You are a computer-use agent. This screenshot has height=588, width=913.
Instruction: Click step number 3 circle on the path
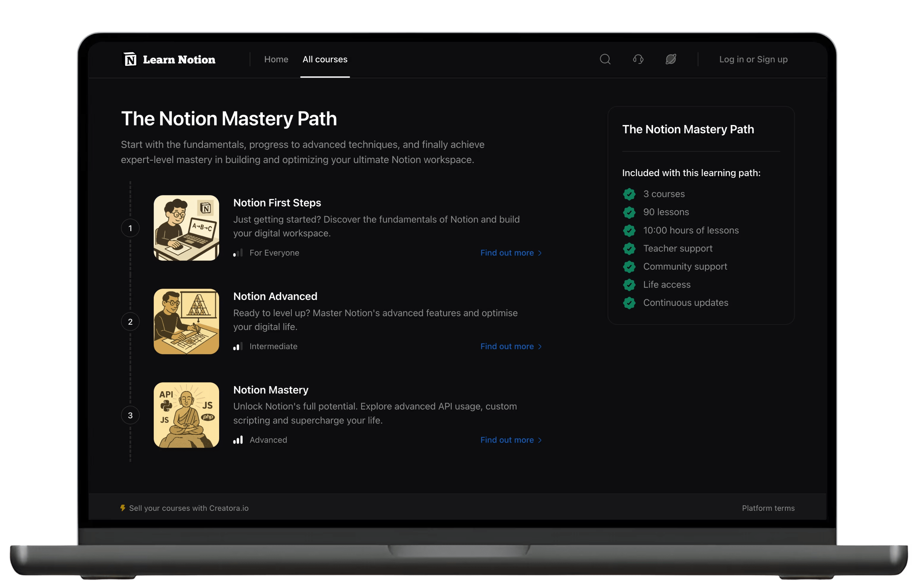tap(130, 415)
